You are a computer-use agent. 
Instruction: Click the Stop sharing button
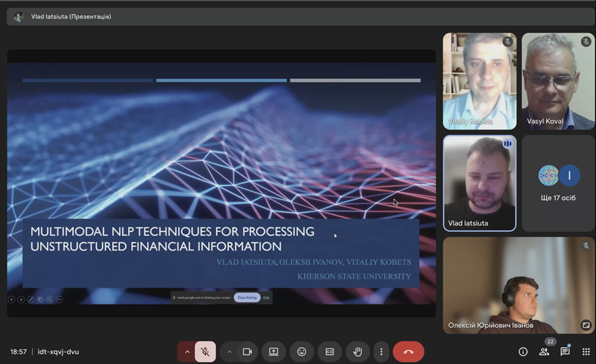[247, 297]
